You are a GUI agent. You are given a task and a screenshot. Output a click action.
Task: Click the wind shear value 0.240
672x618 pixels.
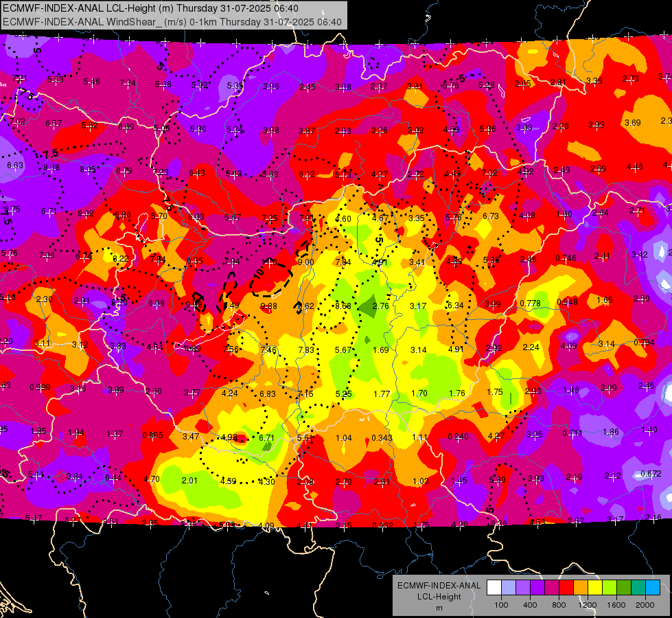[x=458, y=437]
